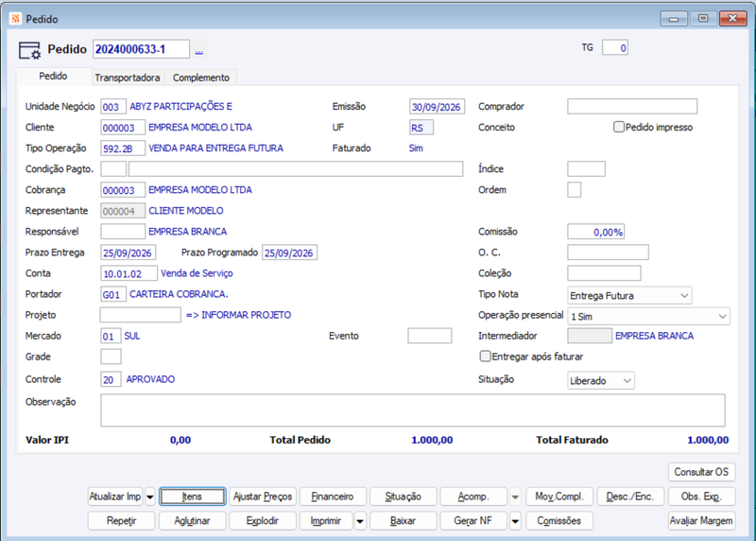The height and width of the screenshot is (541, 756).
Task: Click the Cobrança code field
Action: coord(123,190)
